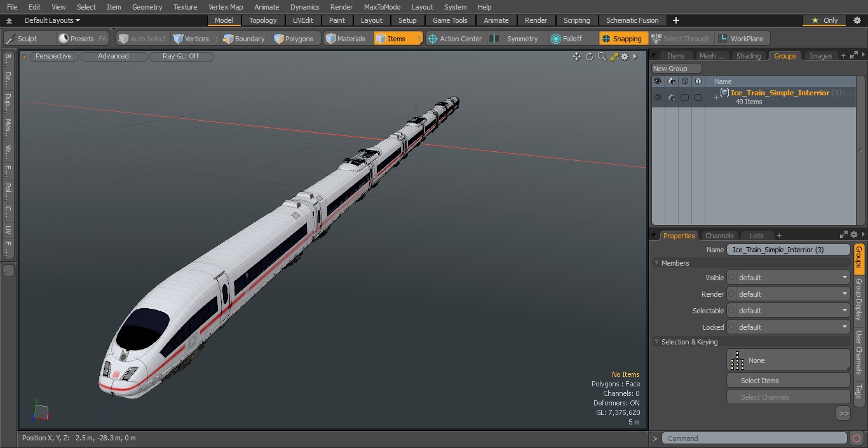Toggle Auto Select

pos(142,39)
